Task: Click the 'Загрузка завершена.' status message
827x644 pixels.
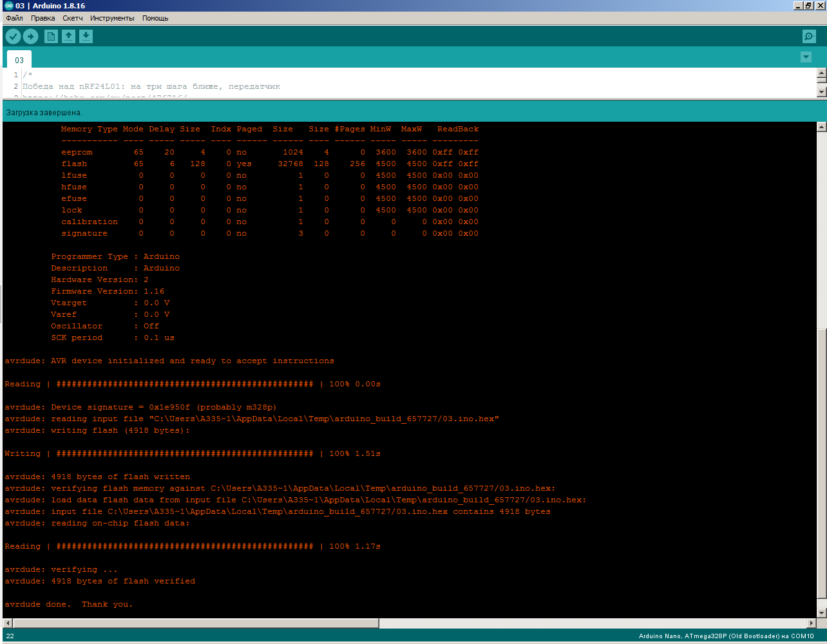Action: tap(44, 113)
